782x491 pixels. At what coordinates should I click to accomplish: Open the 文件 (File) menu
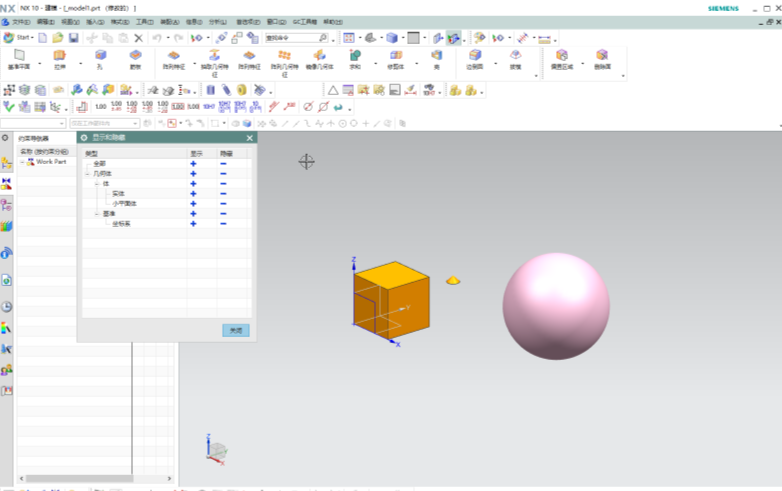(x=20, y=21)
